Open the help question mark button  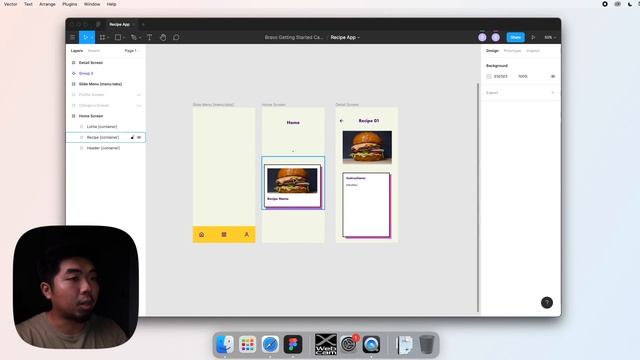pyautogui.click(x=547, y=302)
